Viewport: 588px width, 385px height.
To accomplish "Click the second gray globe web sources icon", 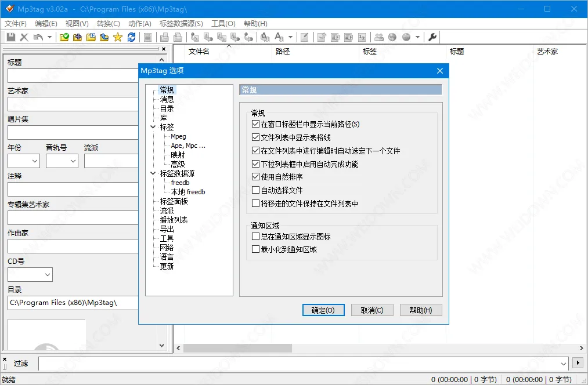I will [x=406, y=37].
